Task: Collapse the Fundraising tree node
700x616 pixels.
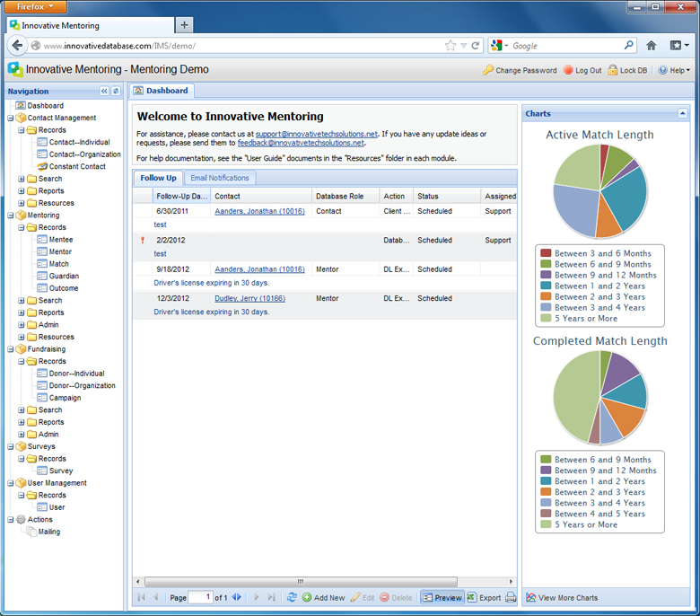Action: (10, 349)
